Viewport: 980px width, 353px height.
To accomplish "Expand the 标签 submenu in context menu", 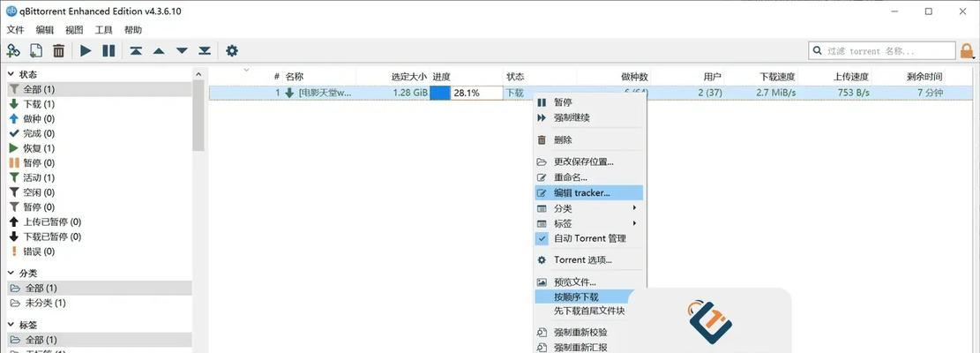I will coord(589,223).
